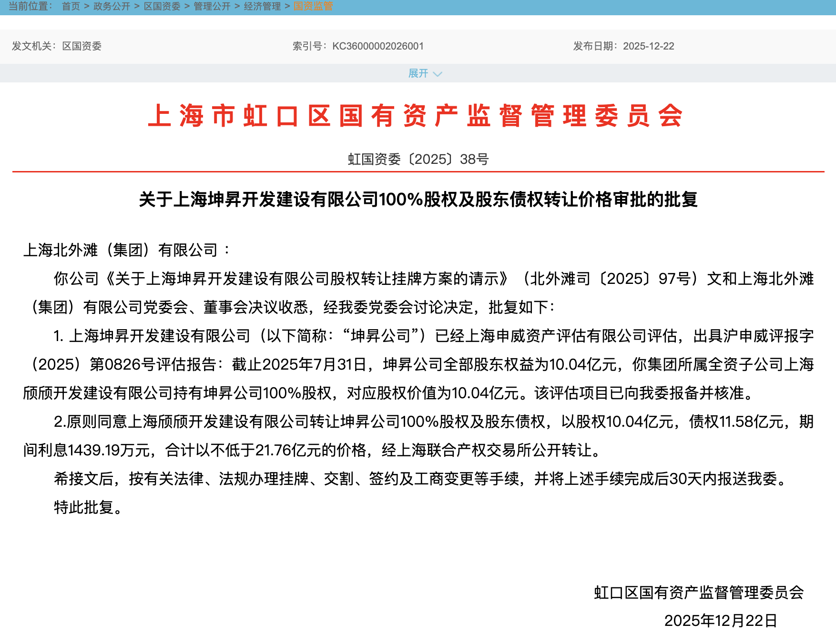Click the paragraph starting 希接文后
836x644 pixels.
coord(421,479)
